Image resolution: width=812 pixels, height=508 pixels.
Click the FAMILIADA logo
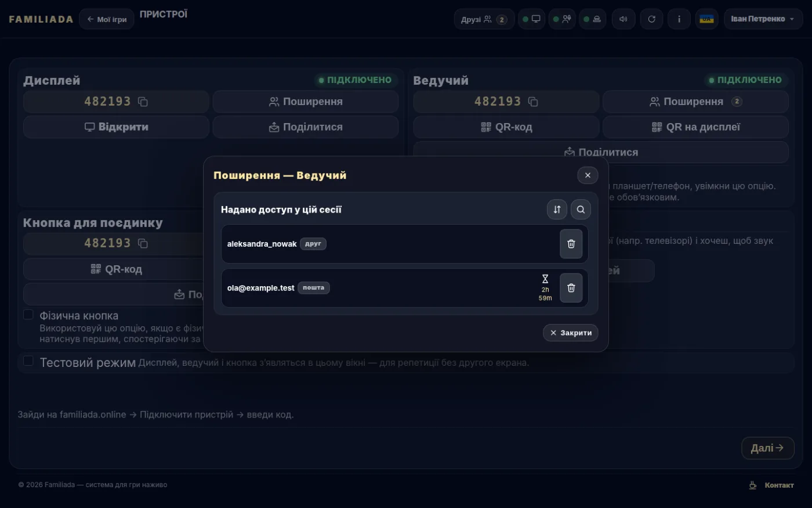tap(41, 19)
